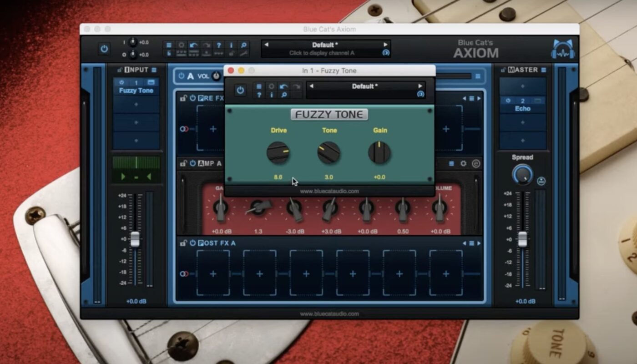Click the info icon in Axiom toolbar
Viewport: 637px width, 364px height.
point(231,45)
